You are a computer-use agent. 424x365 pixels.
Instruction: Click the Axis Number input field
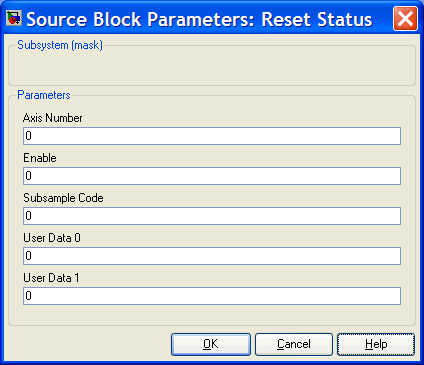(x=212, y=136)
